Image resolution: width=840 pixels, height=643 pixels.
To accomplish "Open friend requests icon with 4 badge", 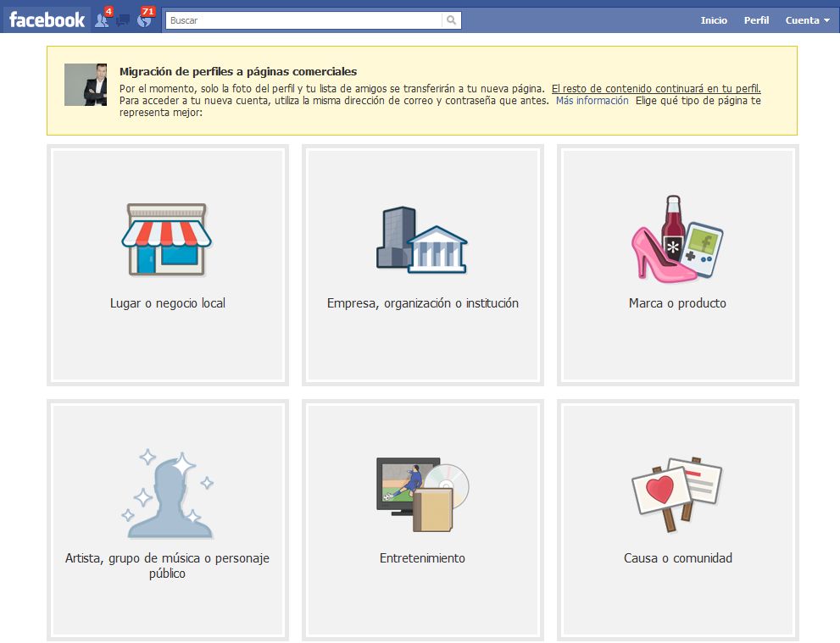I will (102, 20).
